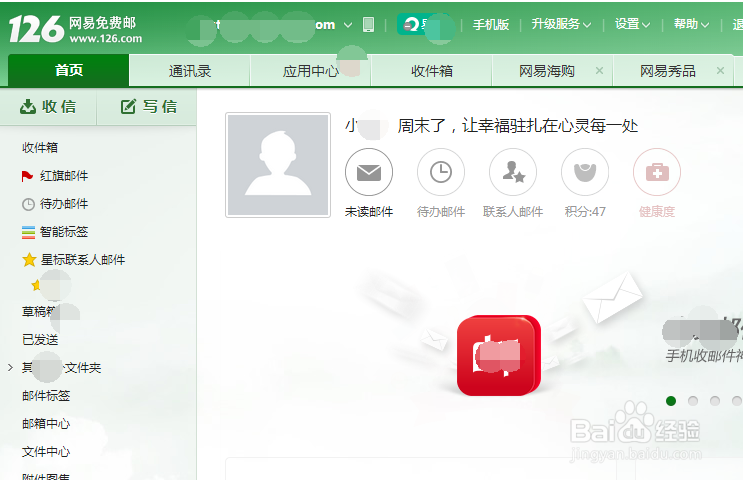Open 星标联系人邮件 in sidebar
The height and width of the screenshot is (480, 743).
(x=83, y=260)
